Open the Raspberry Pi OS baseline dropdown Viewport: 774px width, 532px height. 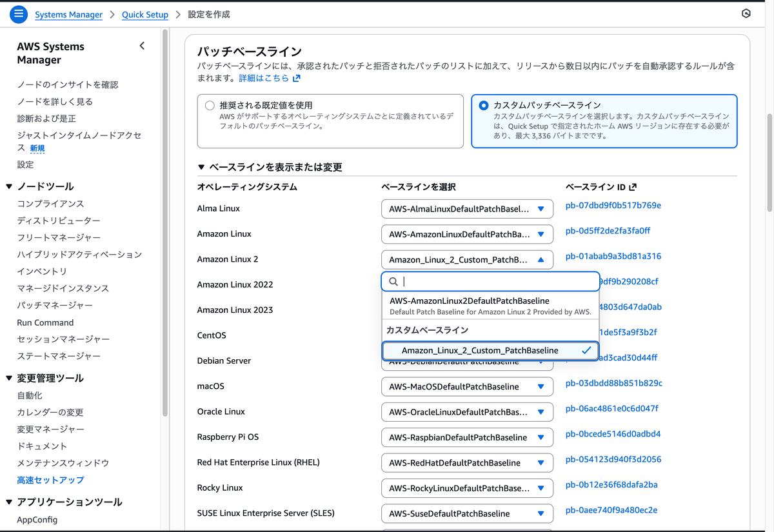467,437
